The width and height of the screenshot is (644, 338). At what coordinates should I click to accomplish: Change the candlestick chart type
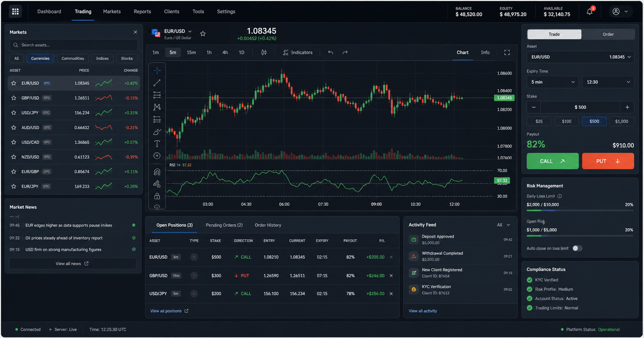(264, 53)
